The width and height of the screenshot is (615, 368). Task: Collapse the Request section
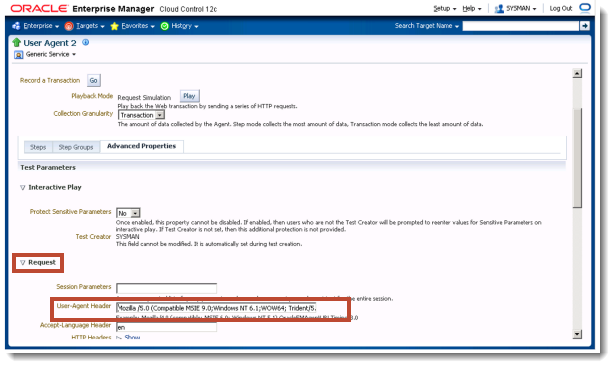tap(22, 262)
